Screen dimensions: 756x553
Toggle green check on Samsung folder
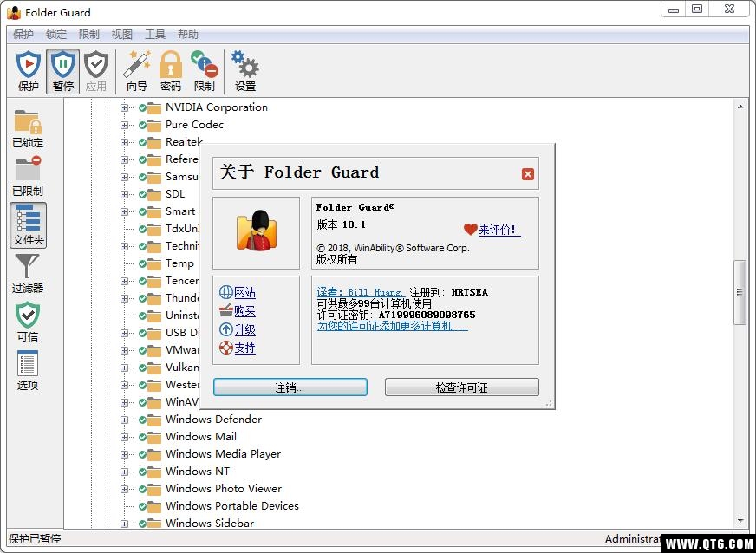pyautogui.click(x=142, y=178)
